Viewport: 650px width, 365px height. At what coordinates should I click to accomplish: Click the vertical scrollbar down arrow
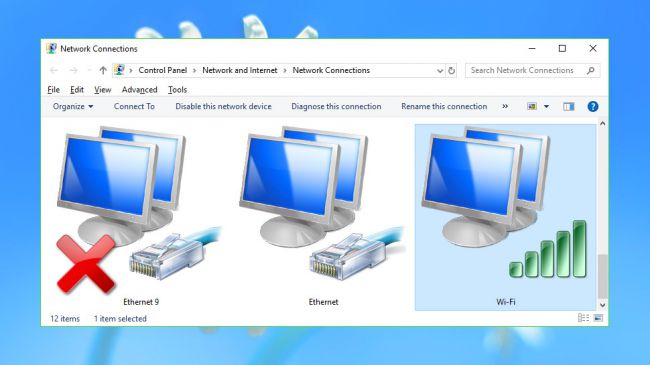pyautogui.click(x=603, y=305)
